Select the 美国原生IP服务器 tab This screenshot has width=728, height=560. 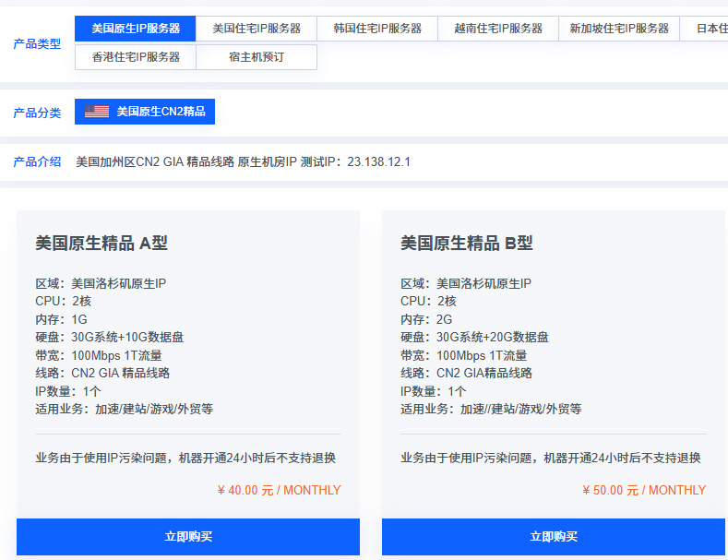pos(136,29)
